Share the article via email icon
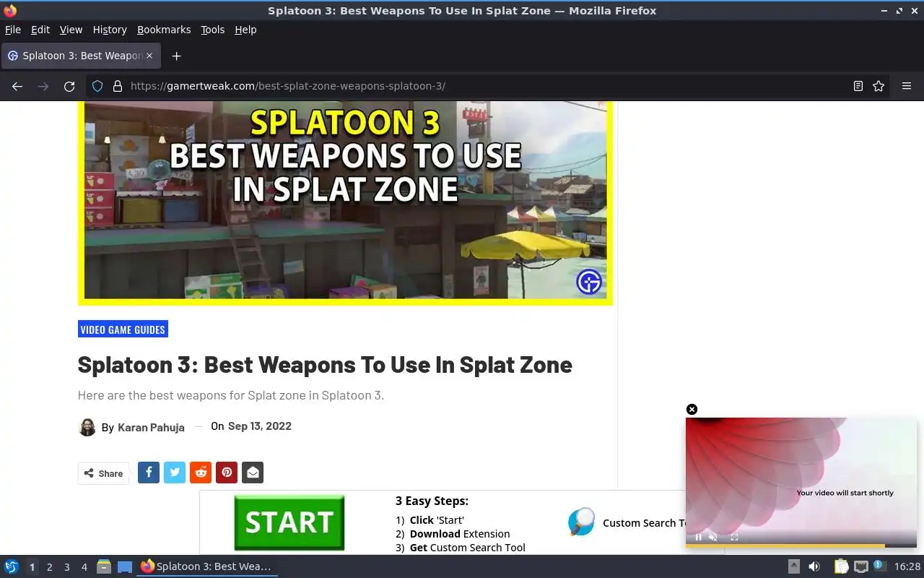Viewport: 924px width, 578px height. tap(253, 473)
